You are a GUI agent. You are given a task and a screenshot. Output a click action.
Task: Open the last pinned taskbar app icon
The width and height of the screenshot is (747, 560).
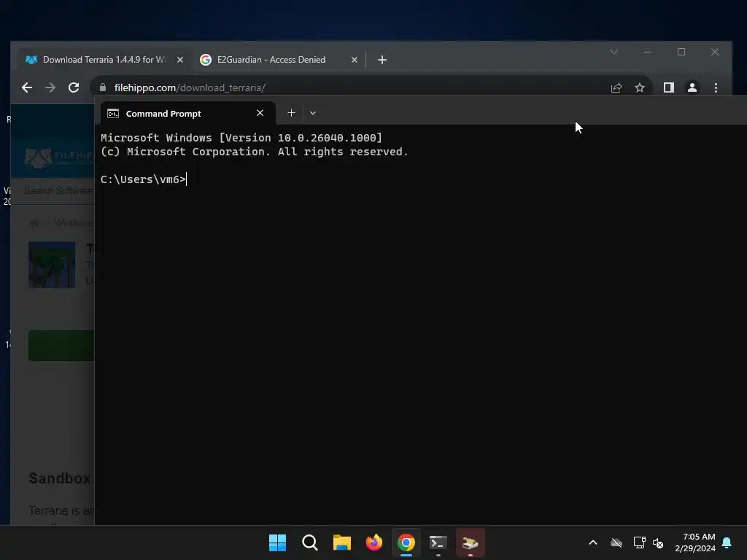pyautogui.click(x=471, y=542)
